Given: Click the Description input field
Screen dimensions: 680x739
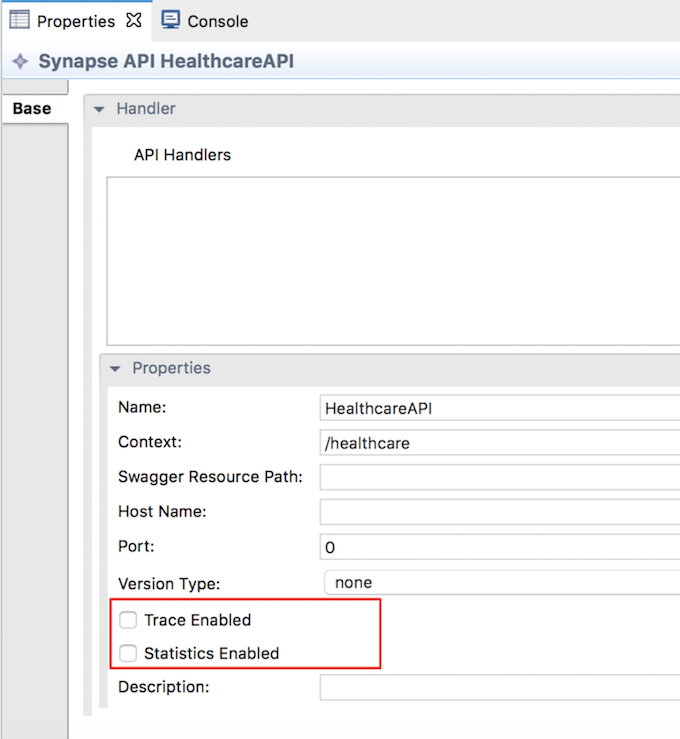Looking at the screenshot, I should click(500, 687).
